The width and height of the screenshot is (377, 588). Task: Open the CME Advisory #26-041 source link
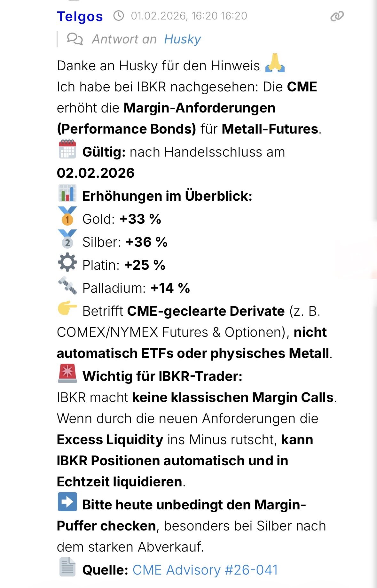[205, 570]
